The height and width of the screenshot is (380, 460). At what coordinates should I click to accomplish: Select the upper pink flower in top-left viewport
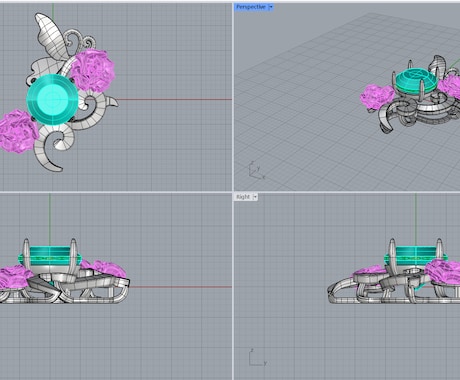92,71
